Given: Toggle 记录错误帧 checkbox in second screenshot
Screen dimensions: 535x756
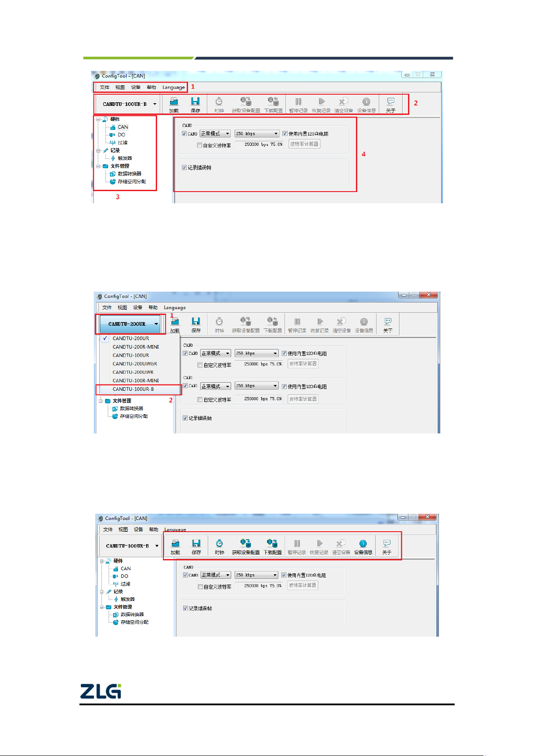Looking at the screenshot, I should (x=185, y=418).
